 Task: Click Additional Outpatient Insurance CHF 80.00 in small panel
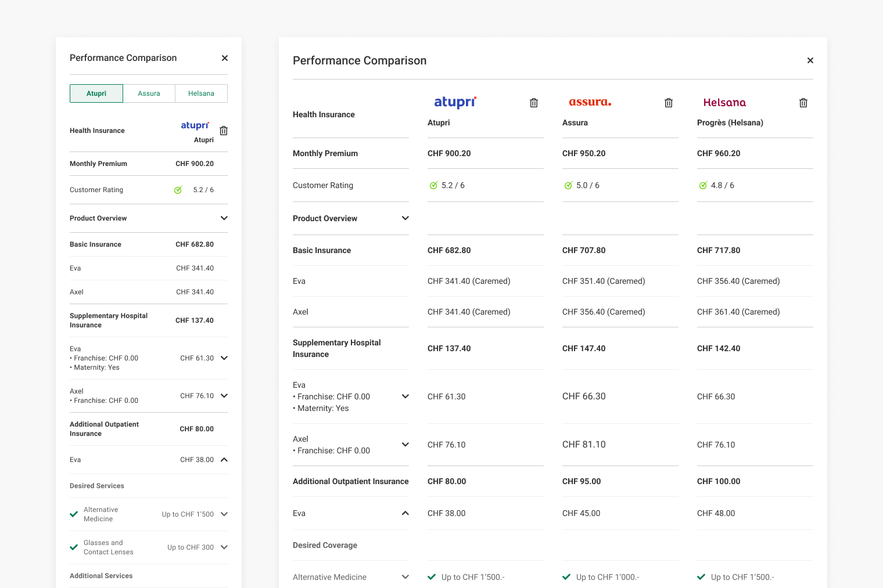tap(197, 429)
